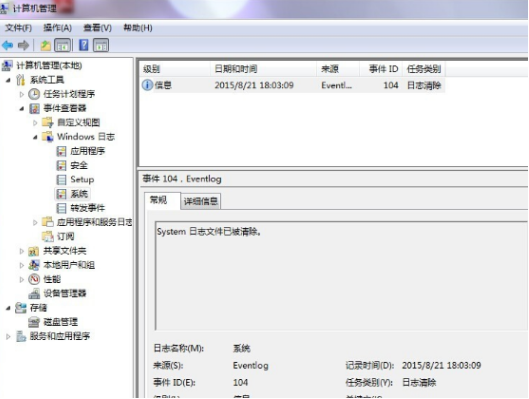
Task: Click the Back arrow toolbar icon
Action: 7,45
